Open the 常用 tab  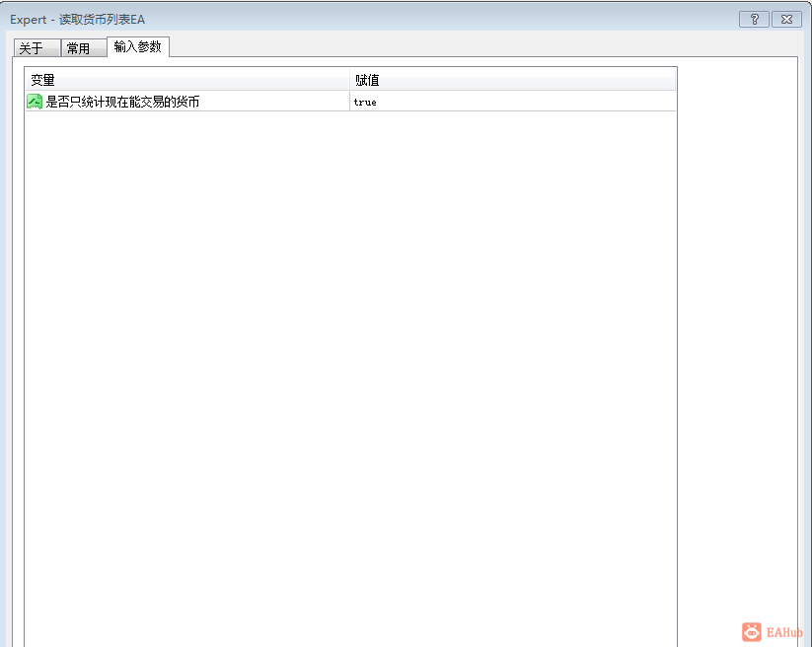tap(84, 48)
